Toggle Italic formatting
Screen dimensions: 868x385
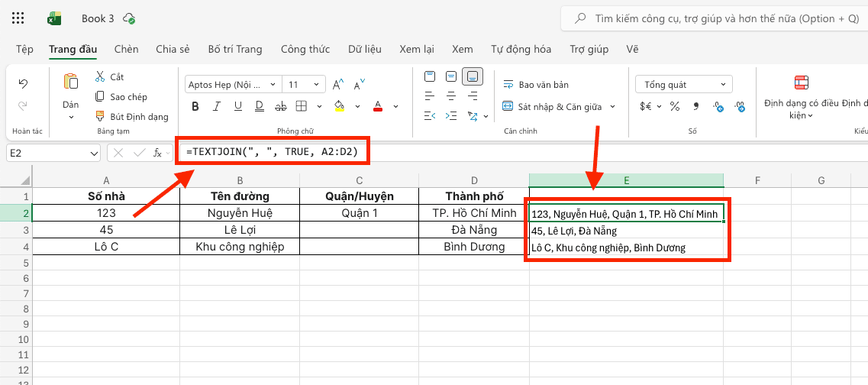tap(217, 106)
